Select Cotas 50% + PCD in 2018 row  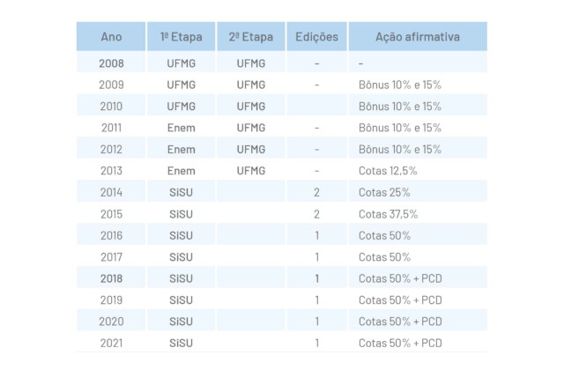click(x=400, y=278)
